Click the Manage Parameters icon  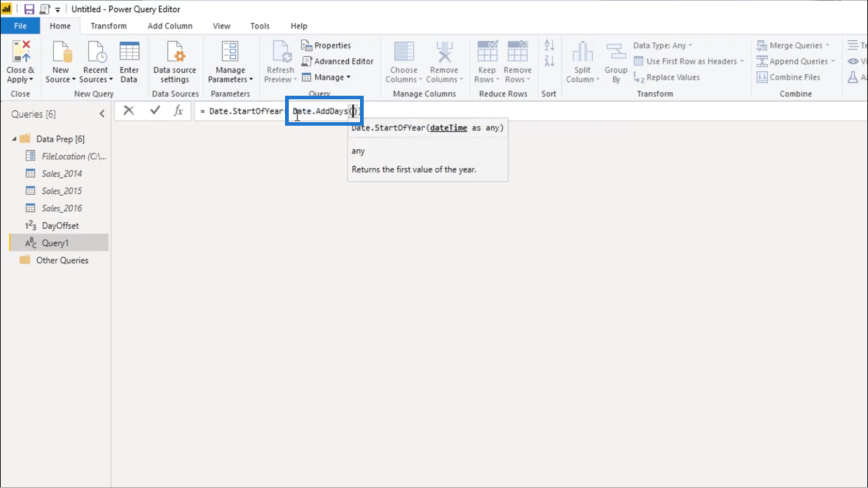click(x=230, y=52)
